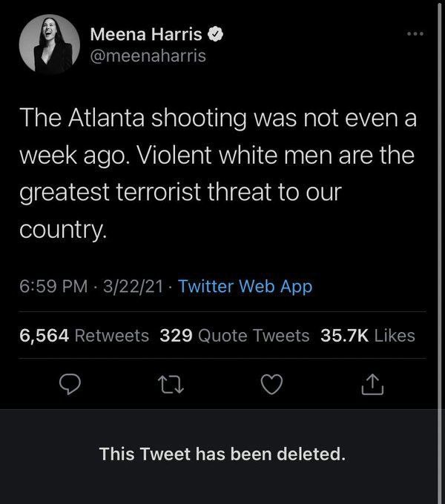Click the tweet body text
This screenshot has width=445, height=504.
[218, 173]
